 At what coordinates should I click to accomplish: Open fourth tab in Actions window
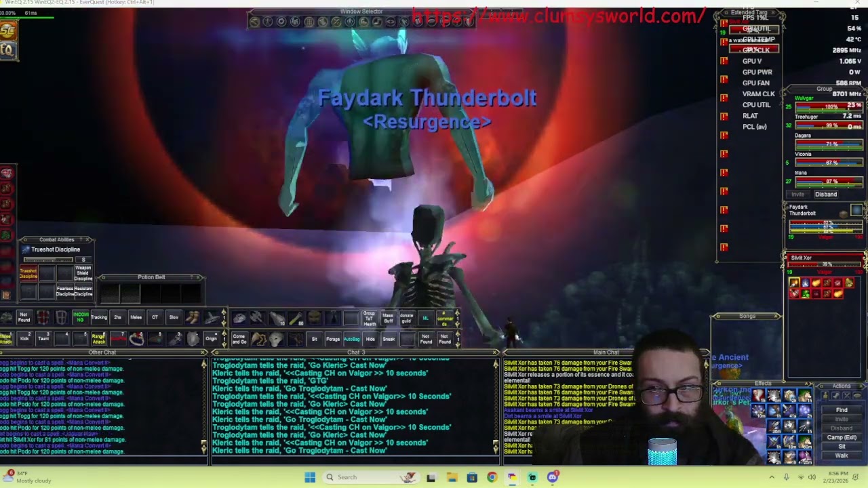[x=857, y=395]
